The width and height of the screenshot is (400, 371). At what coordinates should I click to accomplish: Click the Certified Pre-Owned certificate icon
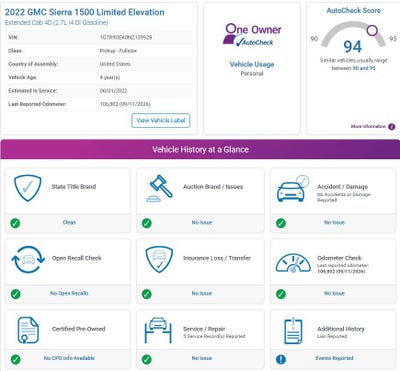coord(28,330)
